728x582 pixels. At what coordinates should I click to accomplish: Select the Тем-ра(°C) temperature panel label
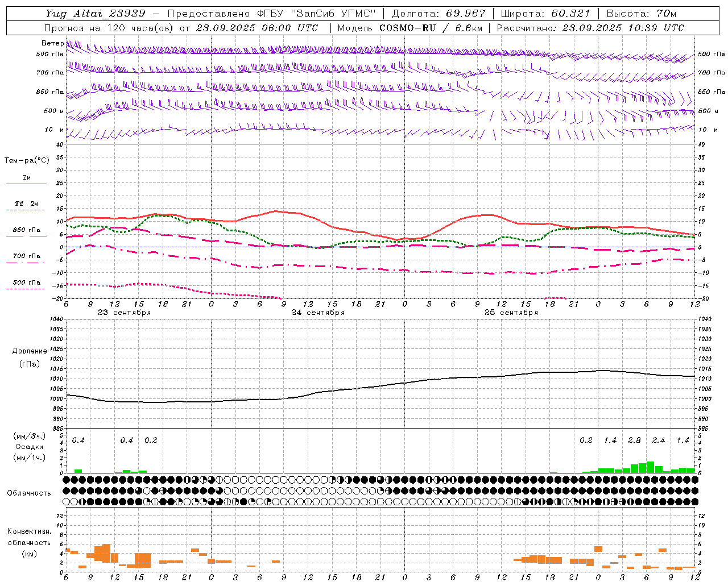click(27, 161)
